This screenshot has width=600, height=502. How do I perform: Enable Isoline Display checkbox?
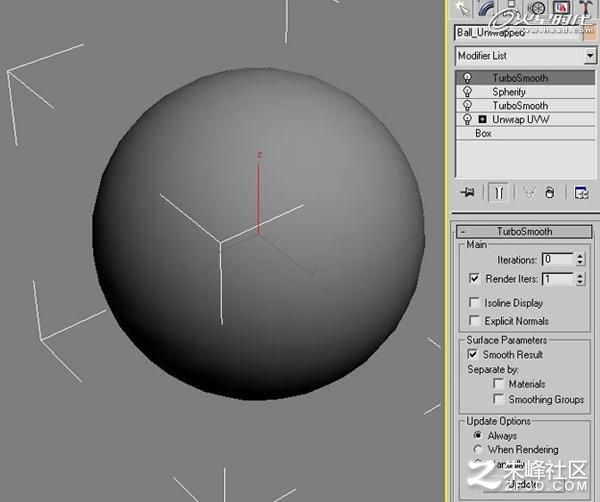click(x=474, y=302)
